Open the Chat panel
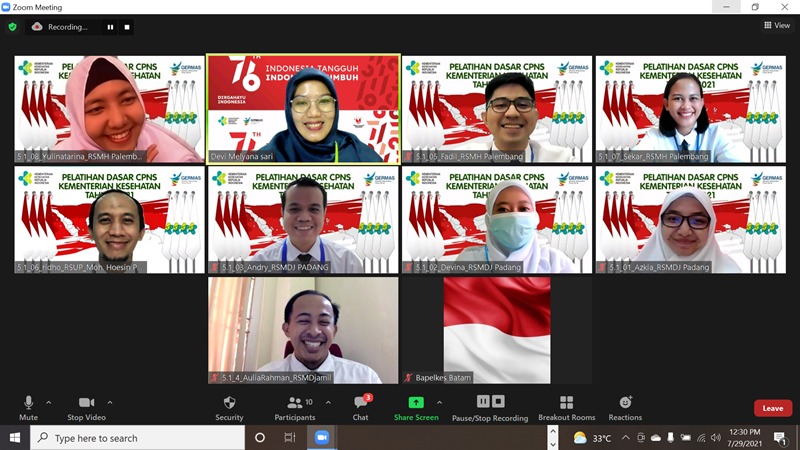Viewport: 800px width, 450px height. pos(361,406)
